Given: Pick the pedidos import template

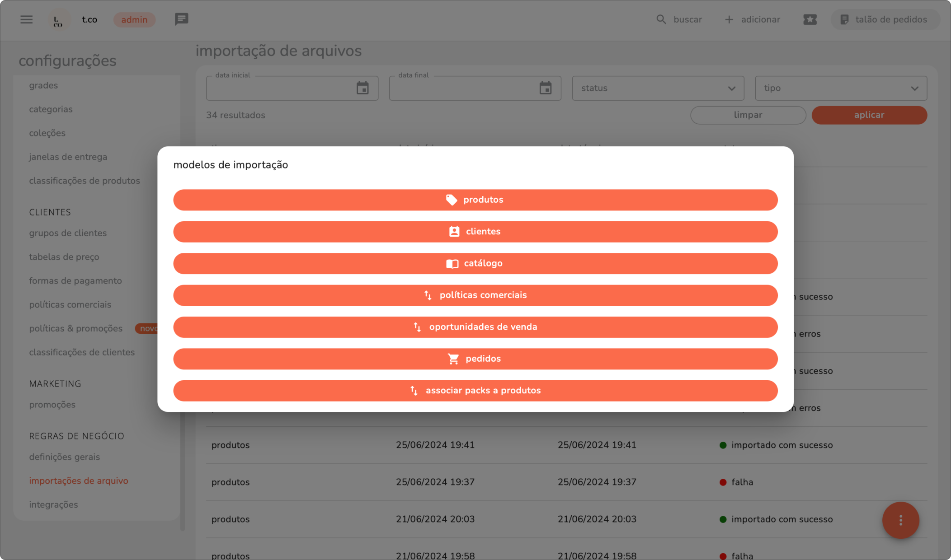Looking at the screenshot, I should [475, 359].
